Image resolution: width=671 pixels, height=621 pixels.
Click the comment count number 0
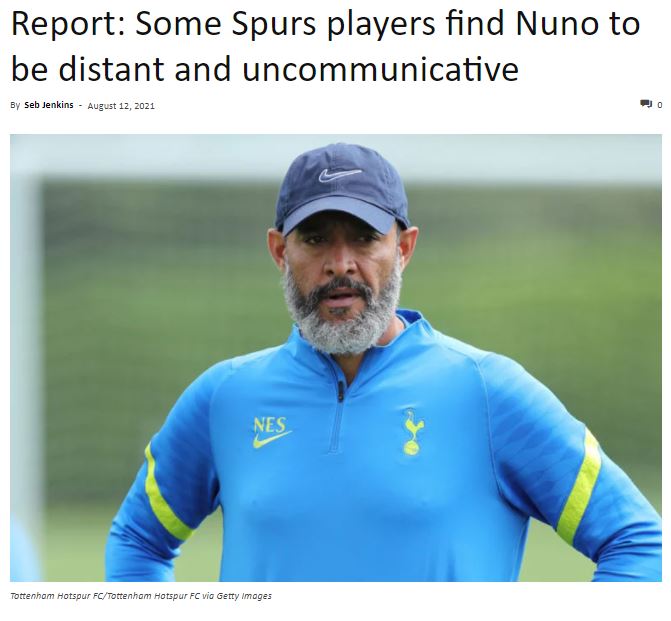[x=659, y=105]
